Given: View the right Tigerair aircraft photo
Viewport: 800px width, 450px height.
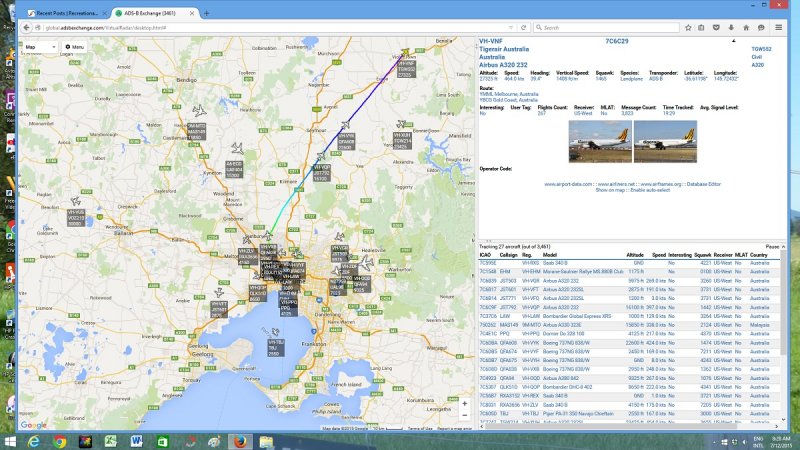Looking at the screenshot, I should point(665,141).
